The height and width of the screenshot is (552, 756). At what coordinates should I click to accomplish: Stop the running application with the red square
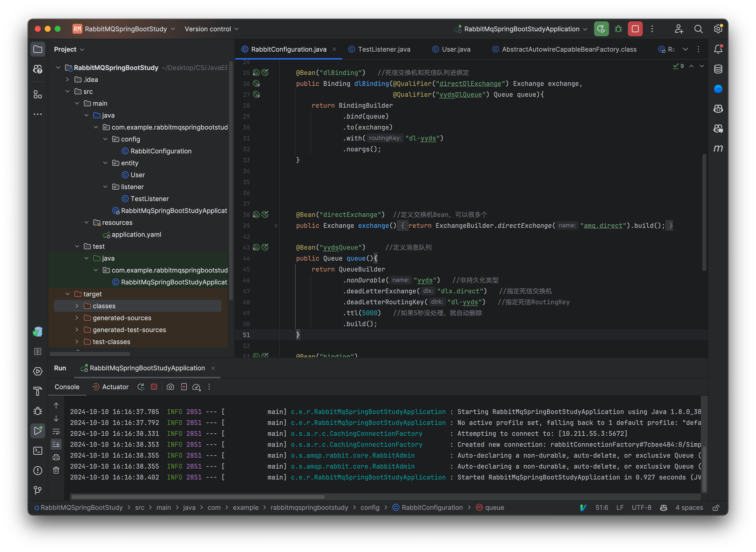[x=635, y=29]
